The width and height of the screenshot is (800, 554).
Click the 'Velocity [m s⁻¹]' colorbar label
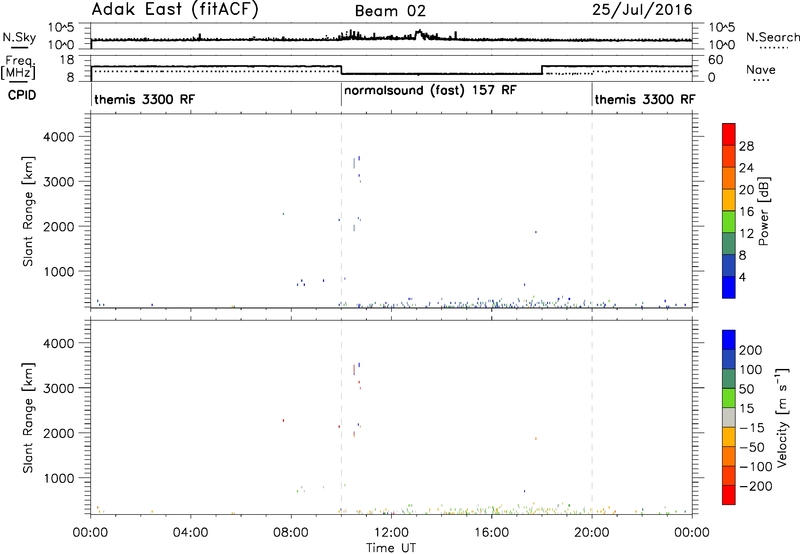782,417
